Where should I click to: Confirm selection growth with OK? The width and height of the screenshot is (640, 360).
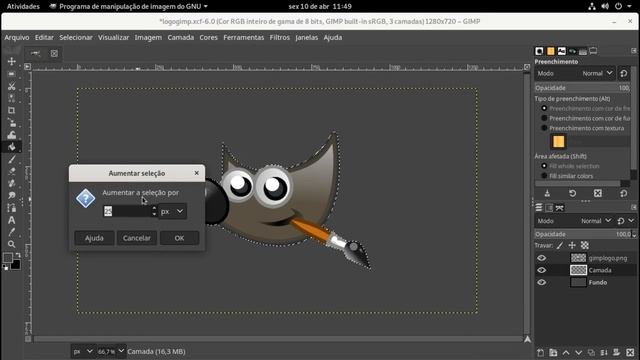pos(180,238)
